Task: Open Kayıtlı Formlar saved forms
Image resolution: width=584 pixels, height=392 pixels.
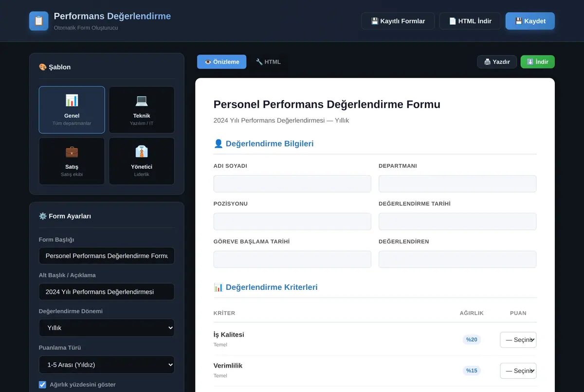Action: point(398,21)
